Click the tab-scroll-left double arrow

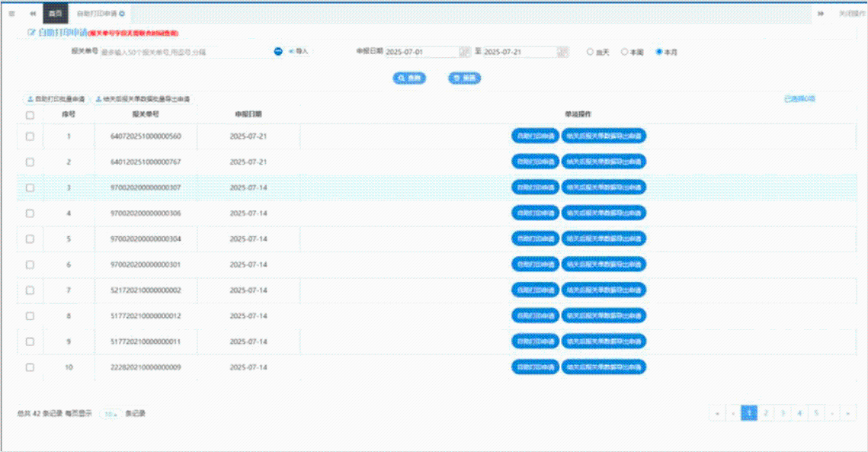tap(33, 13)
